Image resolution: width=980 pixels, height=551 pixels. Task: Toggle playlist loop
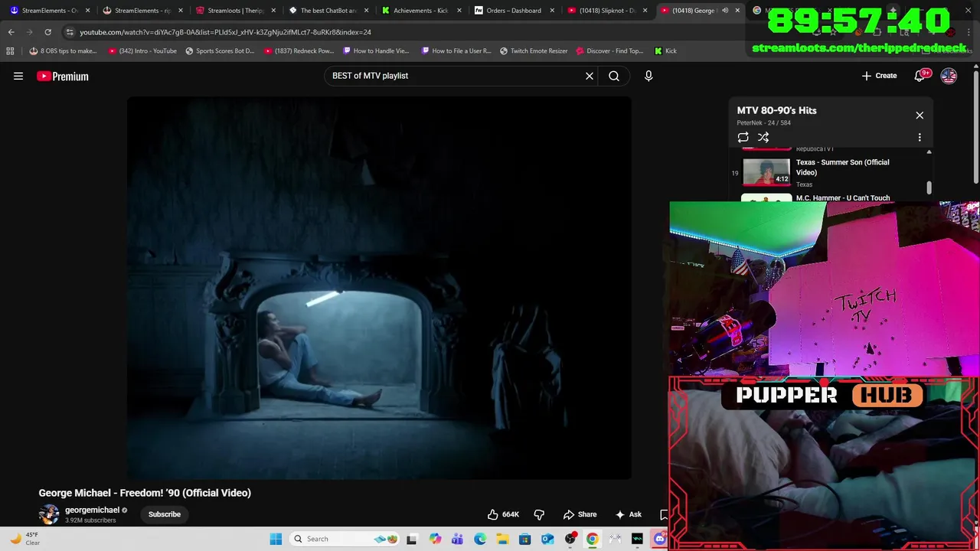point(743,138)
